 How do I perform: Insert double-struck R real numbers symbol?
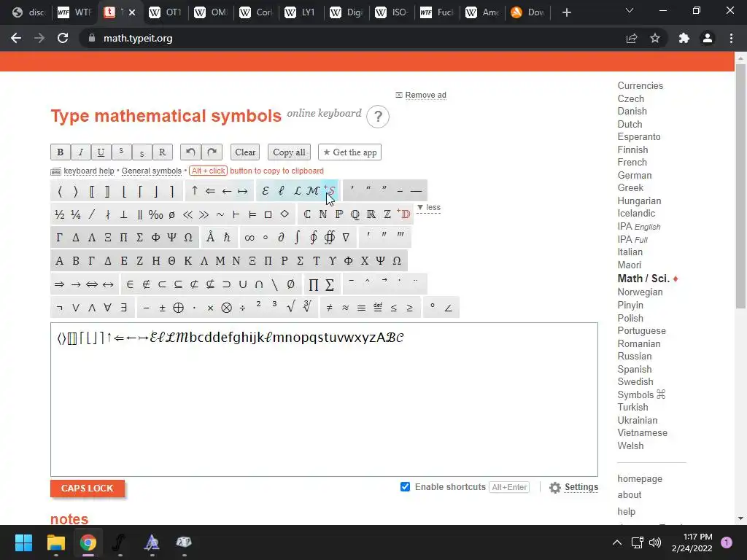pyautogui.click(x=371, y=215)
